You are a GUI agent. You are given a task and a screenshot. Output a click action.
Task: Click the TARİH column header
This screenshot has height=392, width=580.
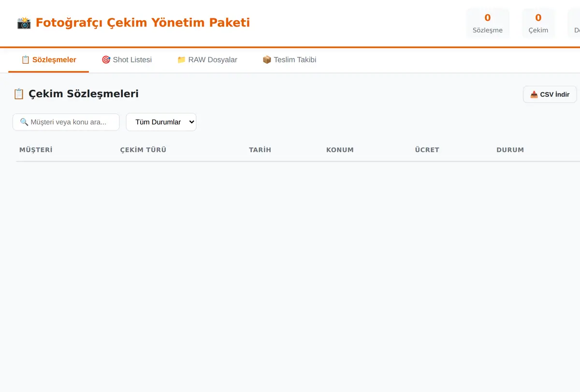click(260, 150)
